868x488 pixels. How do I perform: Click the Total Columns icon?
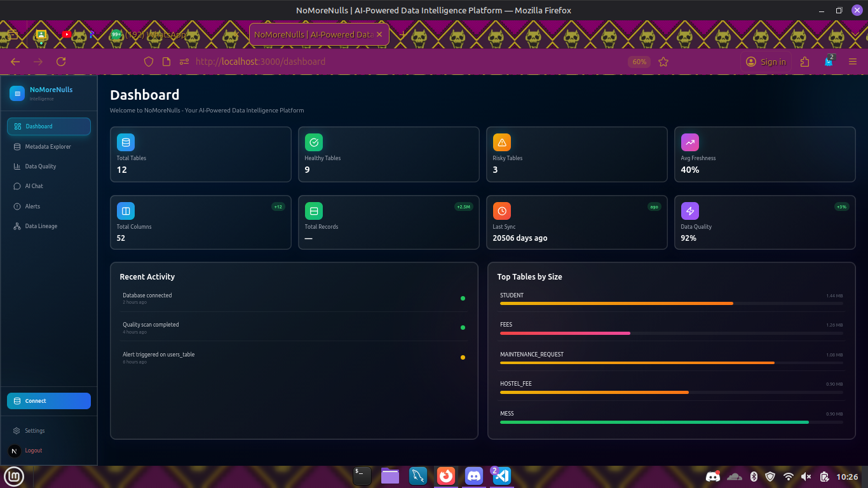(125, 211)
